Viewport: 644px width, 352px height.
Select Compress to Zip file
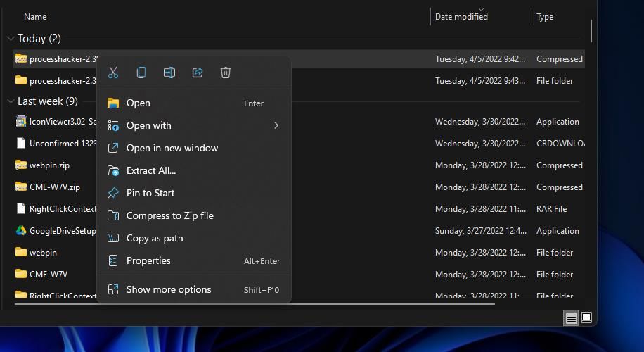pyautogui.click(x=169, y=215)
